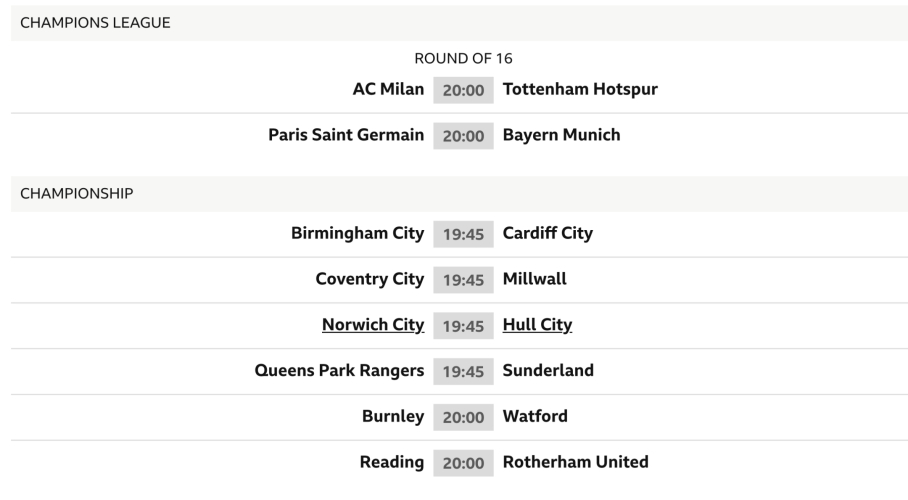This screenshot has width=908, height=500.
Task: Click the Watford team name
Action: (x=535, y=417)
